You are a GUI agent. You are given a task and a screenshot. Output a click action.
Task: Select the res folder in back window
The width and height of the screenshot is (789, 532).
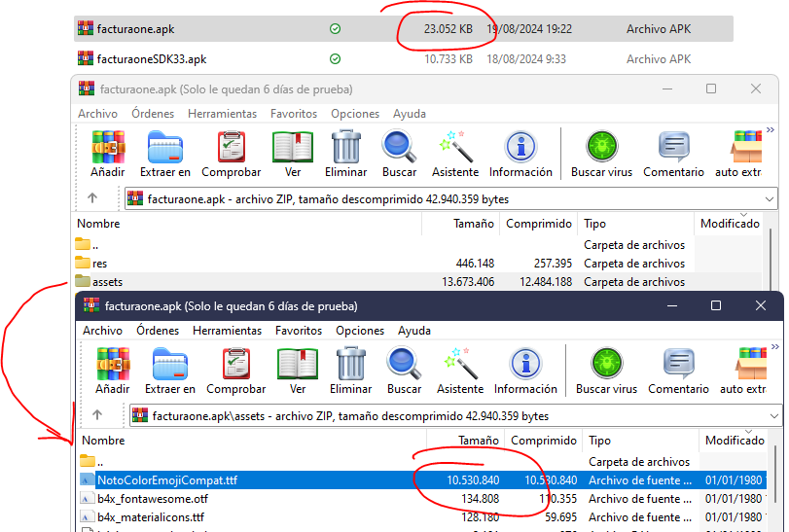[x=417, y=263]
